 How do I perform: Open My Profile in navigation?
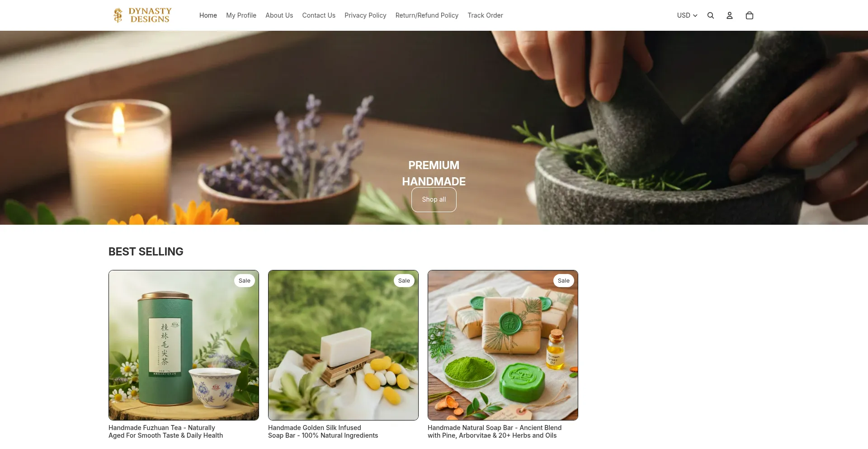(x=241, y=15)
